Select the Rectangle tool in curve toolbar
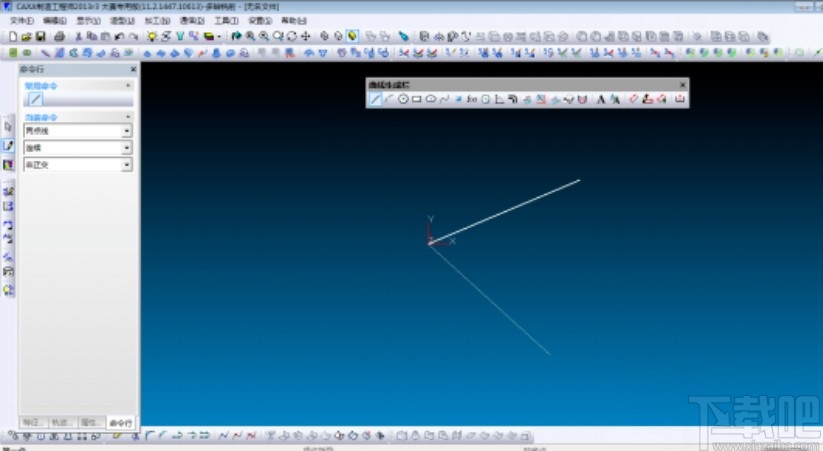Image resolution: width=823 pixels, height=451 pixels. 417,99
